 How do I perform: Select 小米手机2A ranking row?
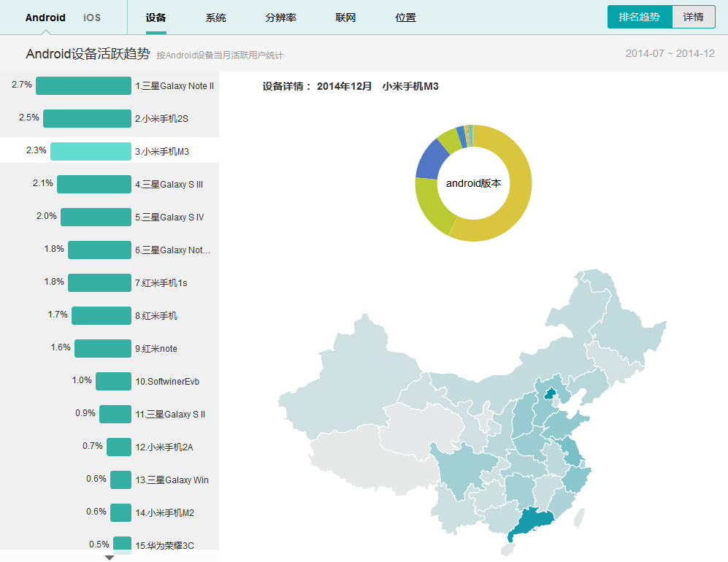(110, 447)
